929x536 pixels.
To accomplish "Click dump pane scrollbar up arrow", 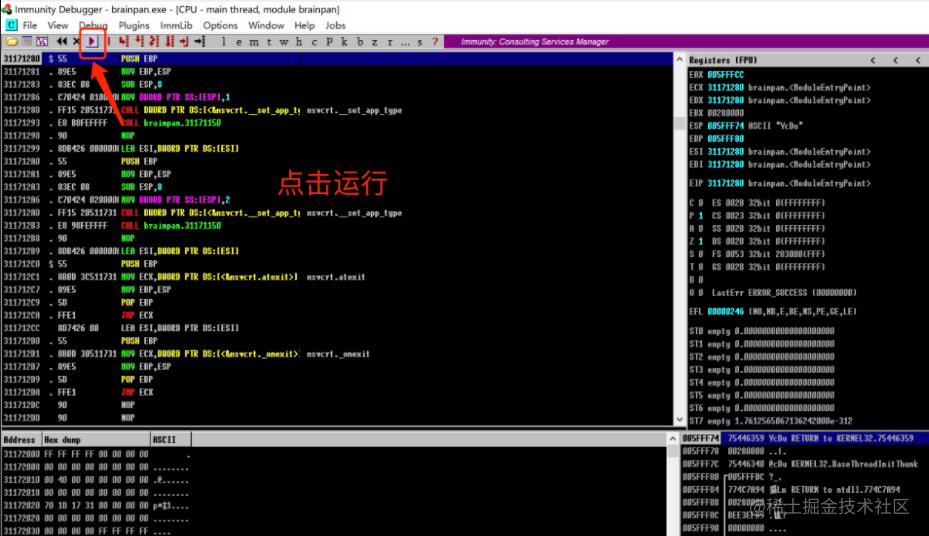I will [672, 439].
